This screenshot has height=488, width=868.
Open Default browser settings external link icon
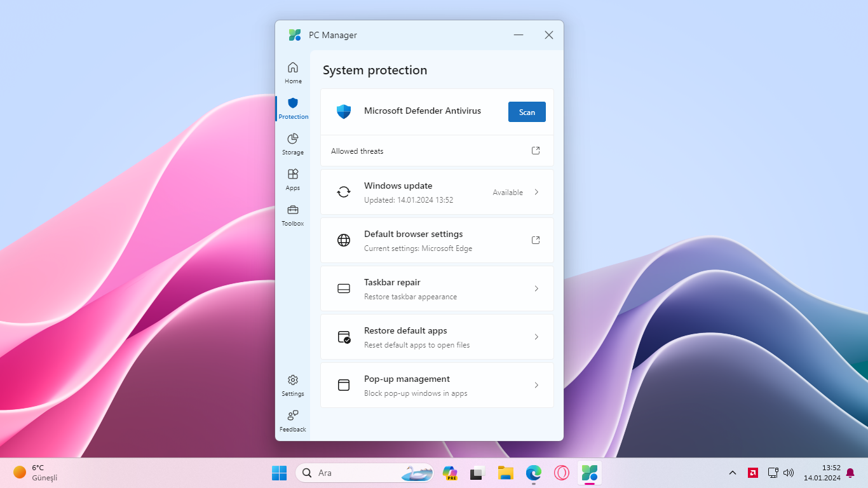coord(536,240)
